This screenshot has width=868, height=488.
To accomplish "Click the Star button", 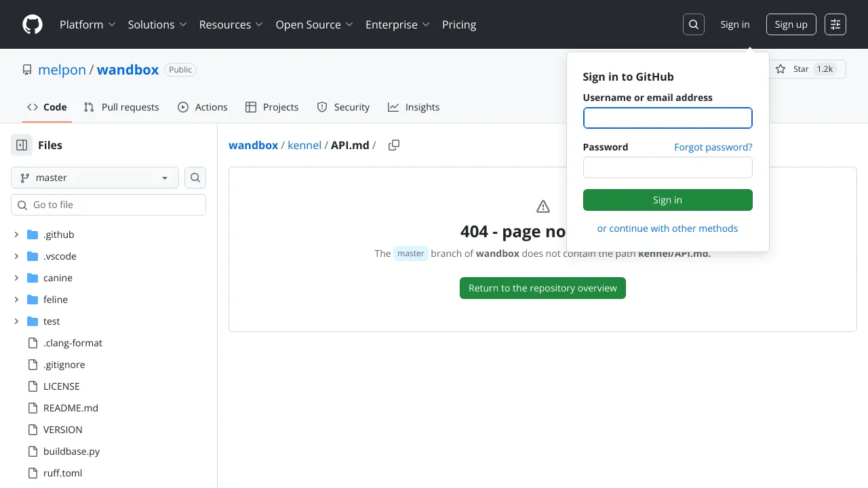I will pos(807,69).
